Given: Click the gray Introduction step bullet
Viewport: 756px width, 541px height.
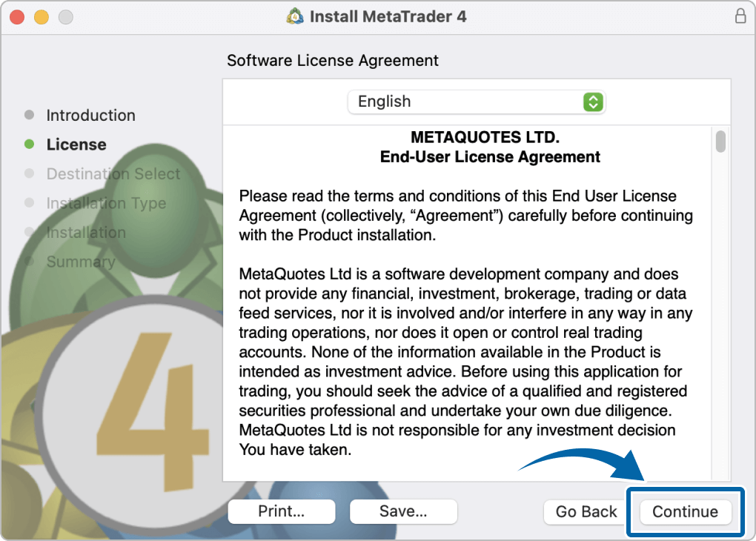Looking at the screenshot, I should 29,115.
